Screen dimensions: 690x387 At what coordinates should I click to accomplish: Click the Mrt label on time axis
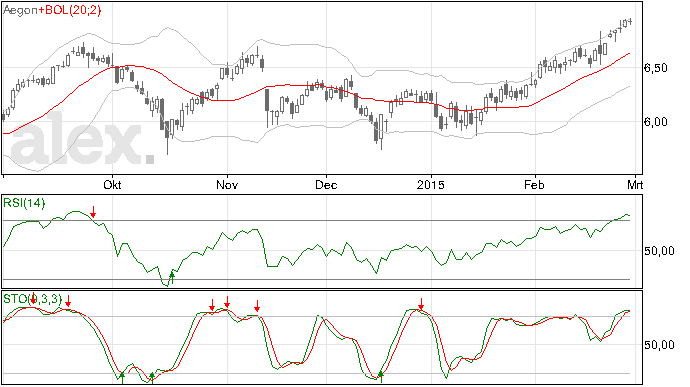click(635, 184)
